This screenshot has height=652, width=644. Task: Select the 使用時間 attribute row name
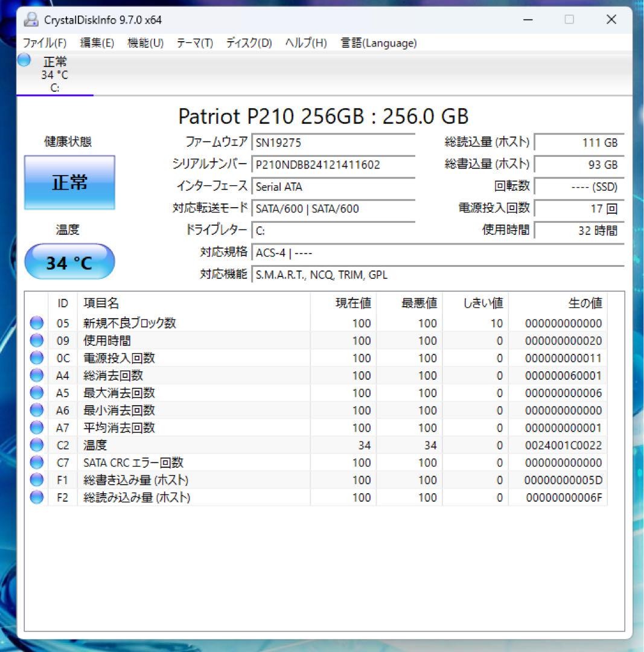[107, 340]
